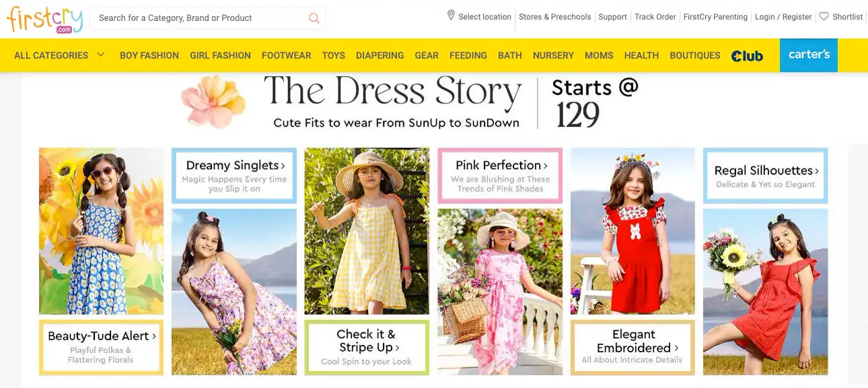Click the orange search magnifier icon
Screen dimensions: 868x388
click(314, 18)
